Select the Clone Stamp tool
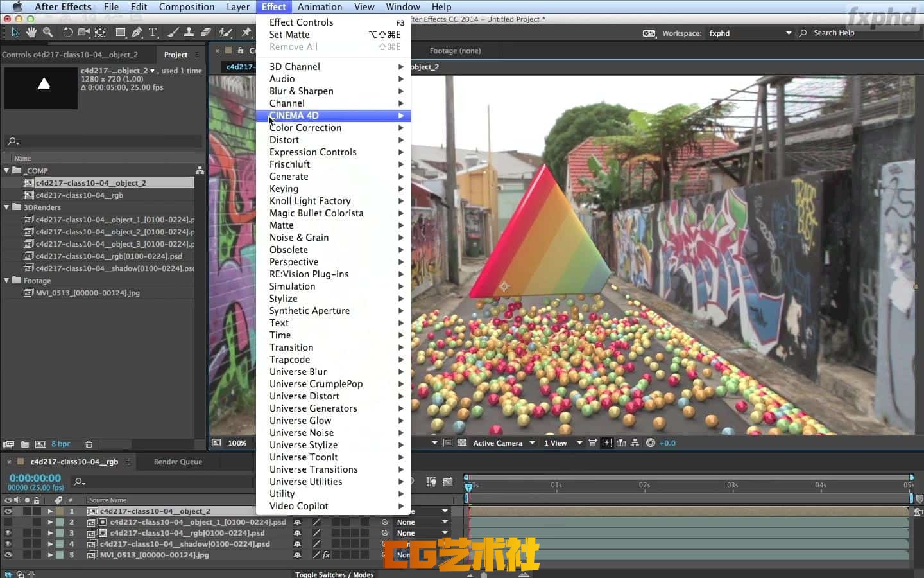Viewport: 924px width, 578px height. tap(189, 32)
